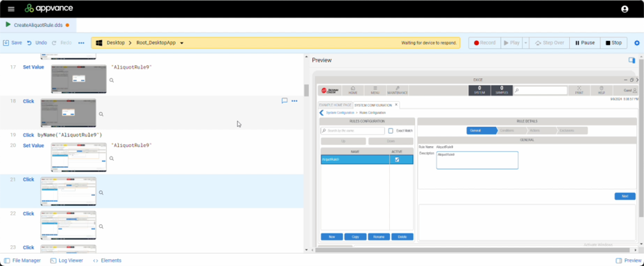
Task: Open the Elements panel
Action: coord(107,260)
